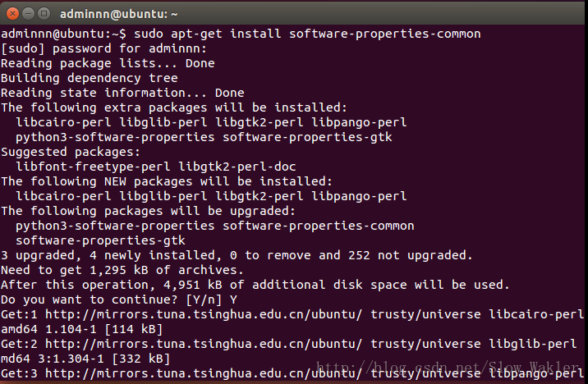Click the window title adminnn@ubuntu: ~
588x384 pixels.
(x=118, y=14)
